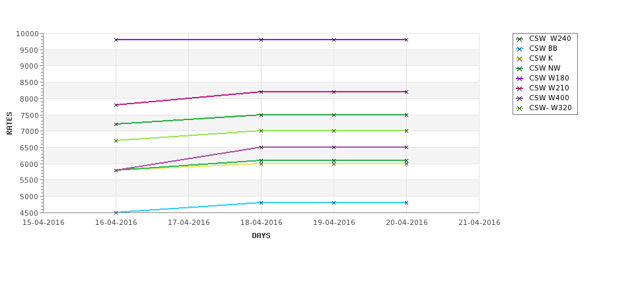
Task: Click the CSW BB point on 18-04-2016
Action: coord(261,203)
